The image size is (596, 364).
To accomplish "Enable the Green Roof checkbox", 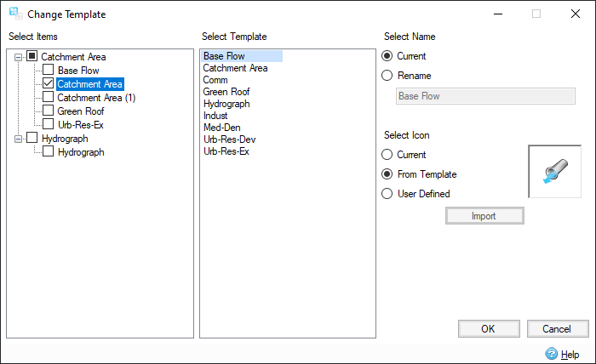I will point(48,111).
